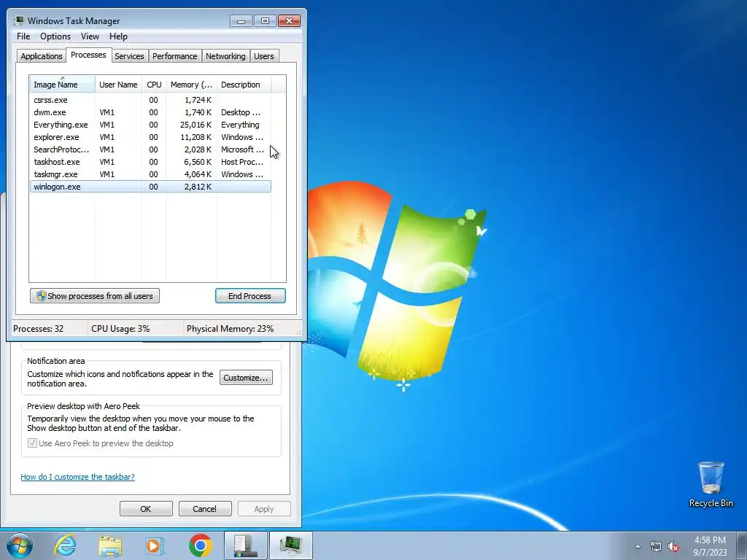Switch to Taskbar Properties taskbar button
747x560 pixels.
245,545
